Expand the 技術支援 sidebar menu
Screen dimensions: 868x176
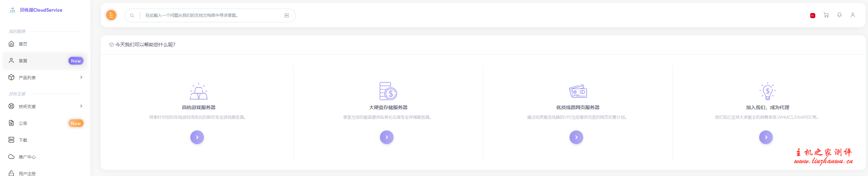coord(45,106)
